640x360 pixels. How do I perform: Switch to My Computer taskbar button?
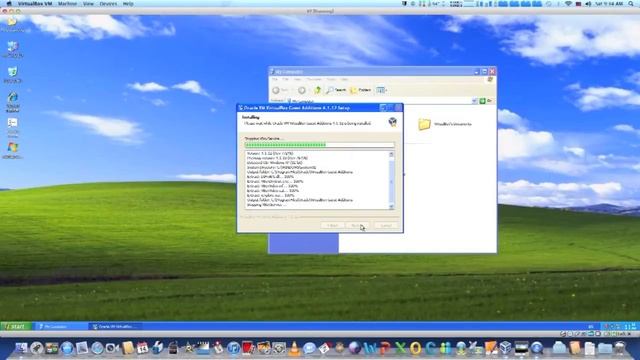click(x=61, y=327)
